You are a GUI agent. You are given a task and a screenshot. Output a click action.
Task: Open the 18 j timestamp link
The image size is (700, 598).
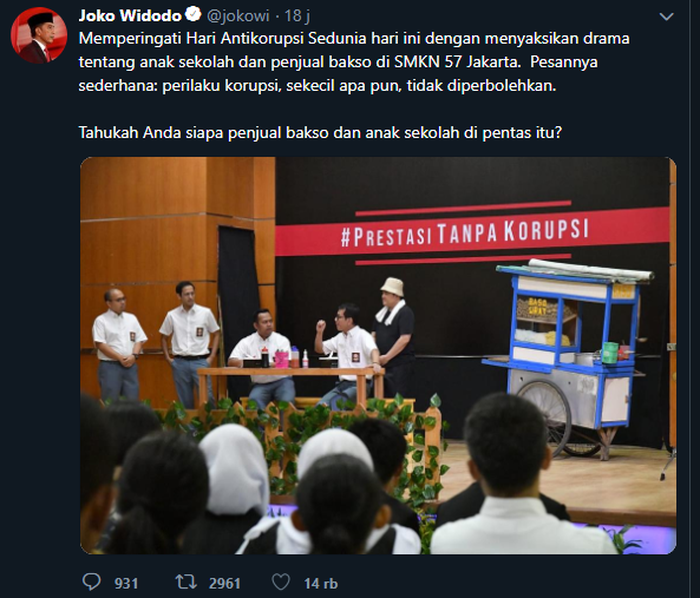(297, 16)
